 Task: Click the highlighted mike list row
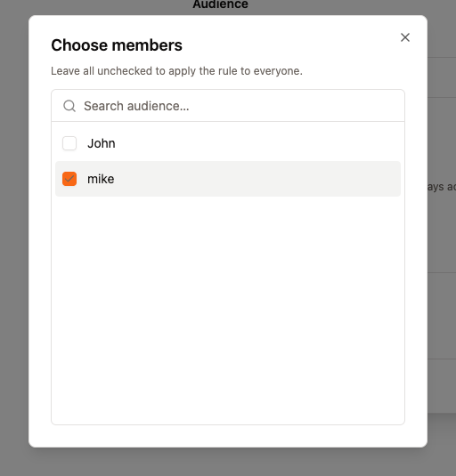point(228,179)
